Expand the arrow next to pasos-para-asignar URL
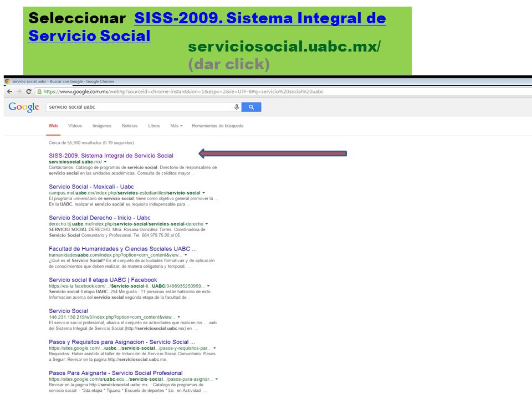 (217, 379)
